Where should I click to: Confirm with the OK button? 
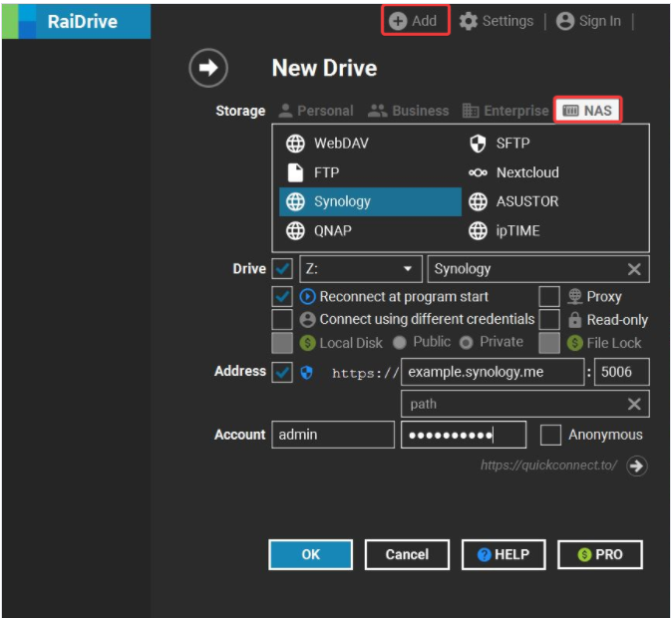(311, 554)
